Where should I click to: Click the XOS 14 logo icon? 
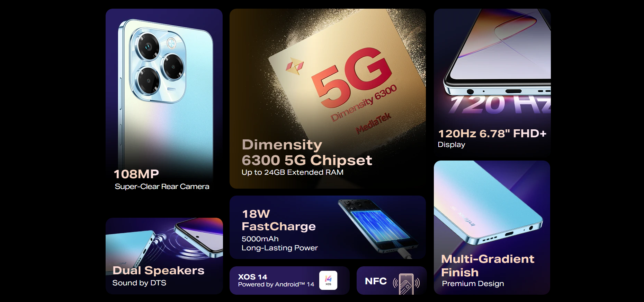pos(328,280)
